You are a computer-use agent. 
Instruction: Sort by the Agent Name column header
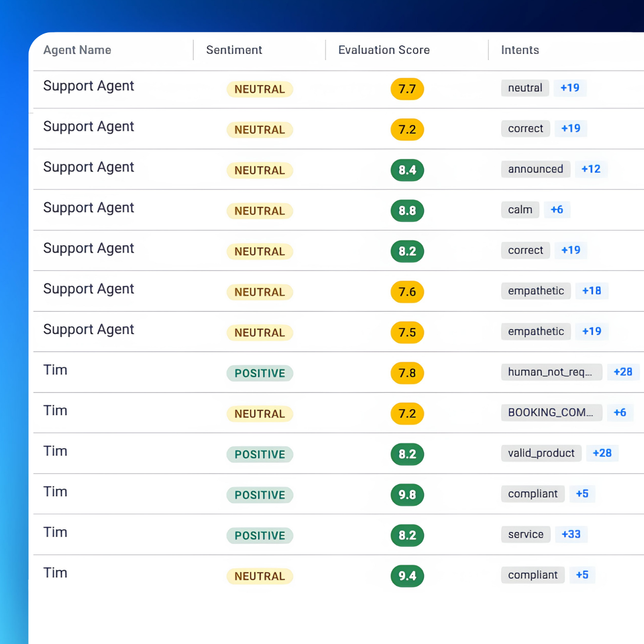pos(77,50)
